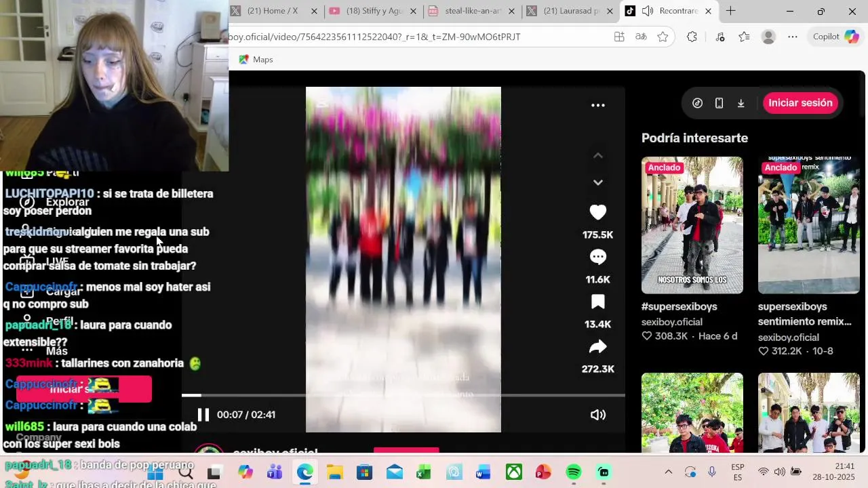Pause the playing TikTok video
Image resolution: width=868 pixels, height=488 pixels.
click(x=203, y=415)
